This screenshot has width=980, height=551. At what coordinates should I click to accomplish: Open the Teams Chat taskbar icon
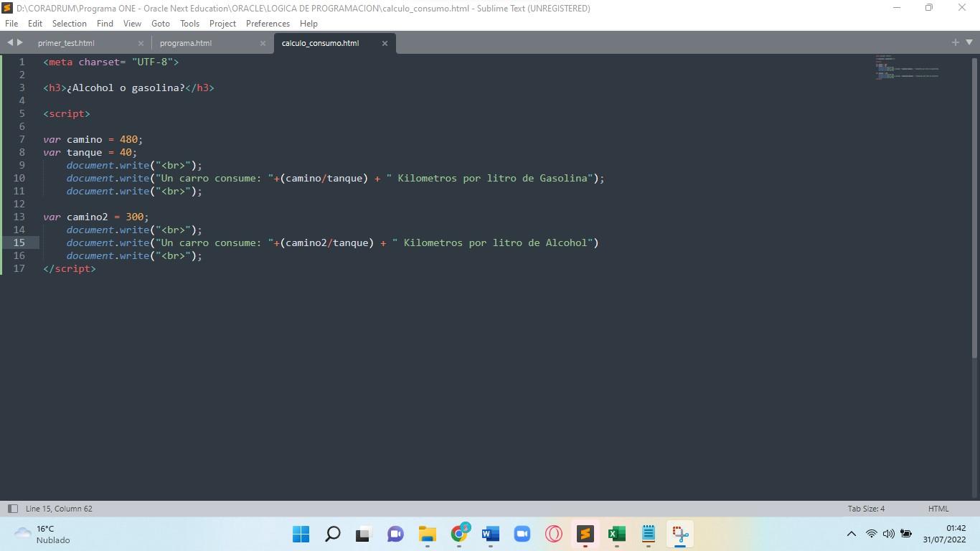[395, 534]
